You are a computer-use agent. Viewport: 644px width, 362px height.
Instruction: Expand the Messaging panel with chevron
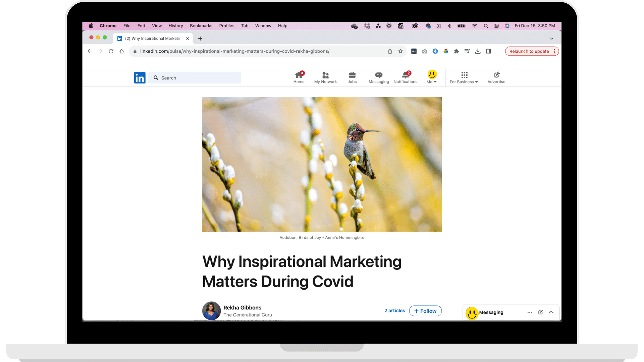click(551, 312)
